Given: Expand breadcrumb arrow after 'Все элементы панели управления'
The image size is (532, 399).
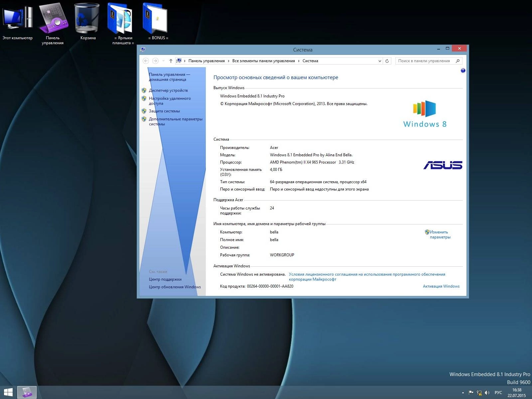Looking at the screenshot, I should coord(299,61).
